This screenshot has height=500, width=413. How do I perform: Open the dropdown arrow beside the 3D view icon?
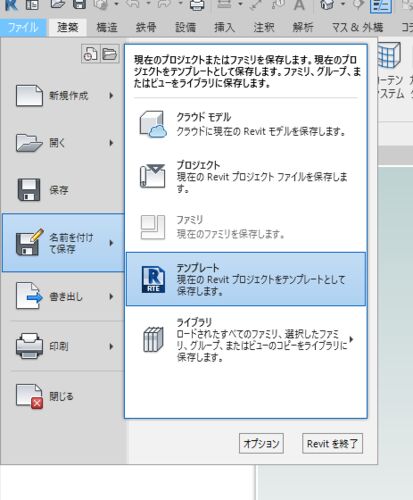[x=343, y=4]
